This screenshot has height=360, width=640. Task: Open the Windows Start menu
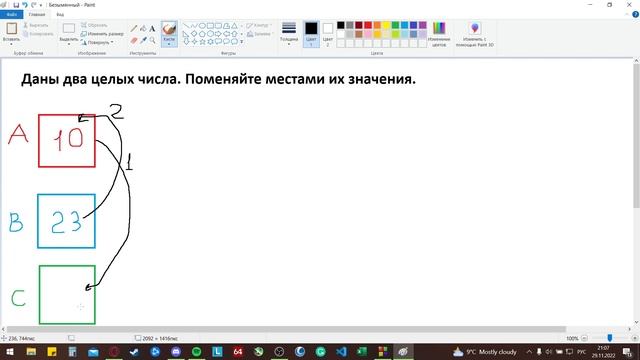click(x=10, y=351)
